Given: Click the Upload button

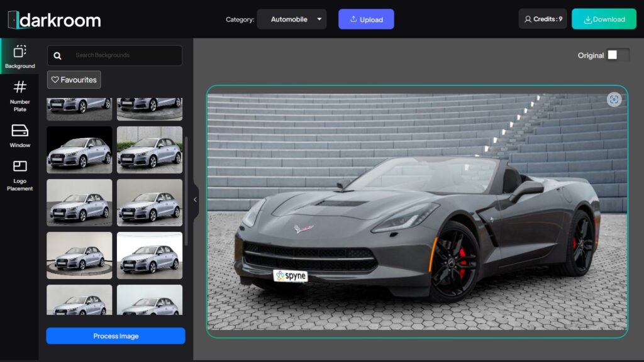Looking at the screenshot, I should point(366,19).
